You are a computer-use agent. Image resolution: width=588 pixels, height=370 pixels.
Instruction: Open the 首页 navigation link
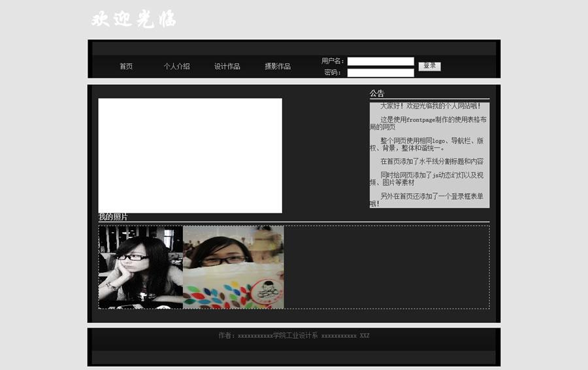(126, 67)
